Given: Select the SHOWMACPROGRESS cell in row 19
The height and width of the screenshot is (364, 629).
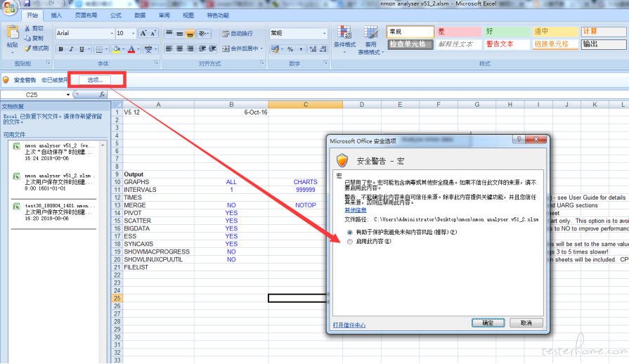Looking at the screenshot, I should pyautogui.click(x=158, y=252).
